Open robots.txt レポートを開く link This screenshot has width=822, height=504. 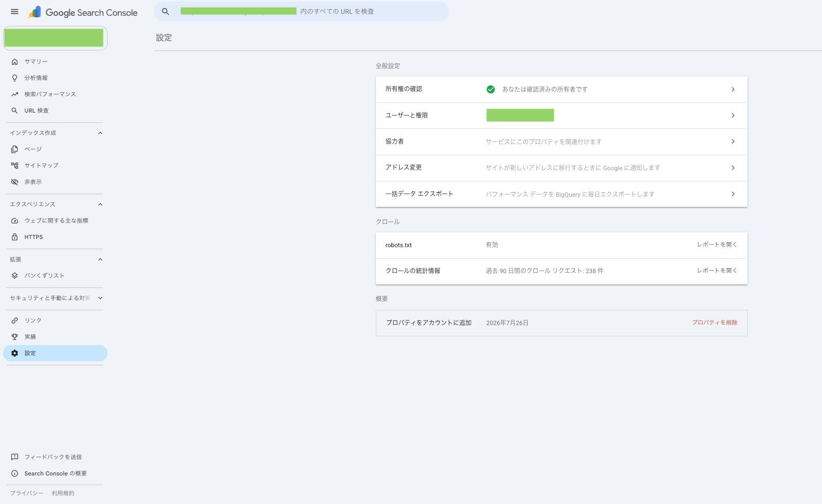click(x=717, y=245)
